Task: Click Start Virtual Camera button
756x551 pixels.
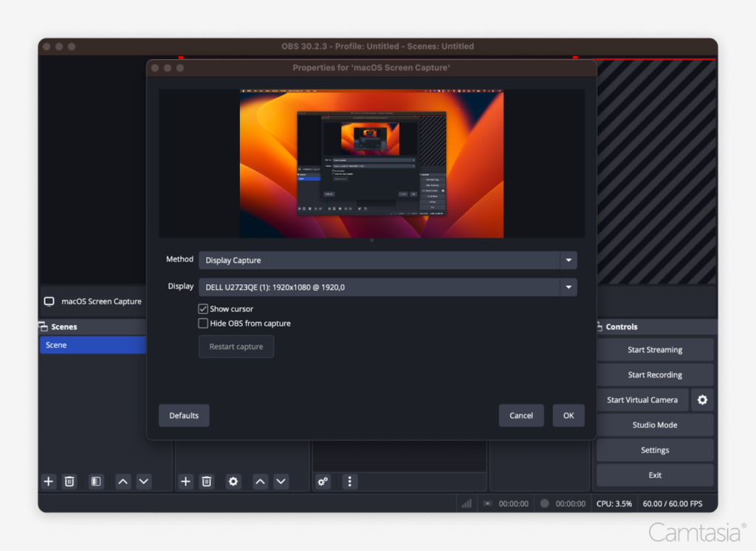Action: 642,400
